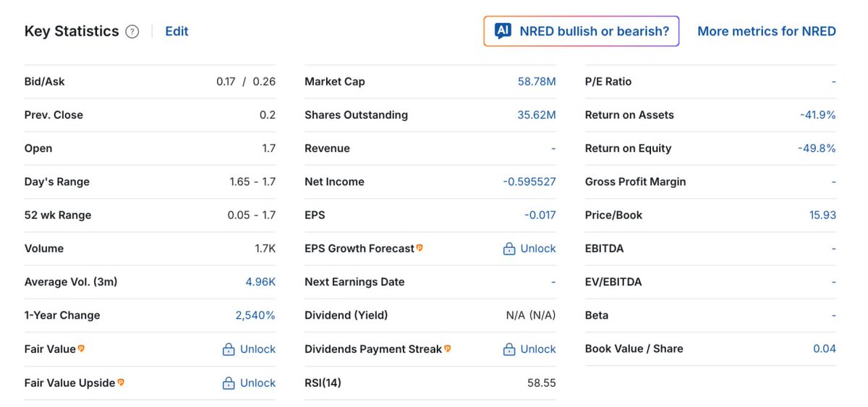Click Book Value / Share value 0.04
The height and width of the screenshot is (407, 868).
pos(825,348)
